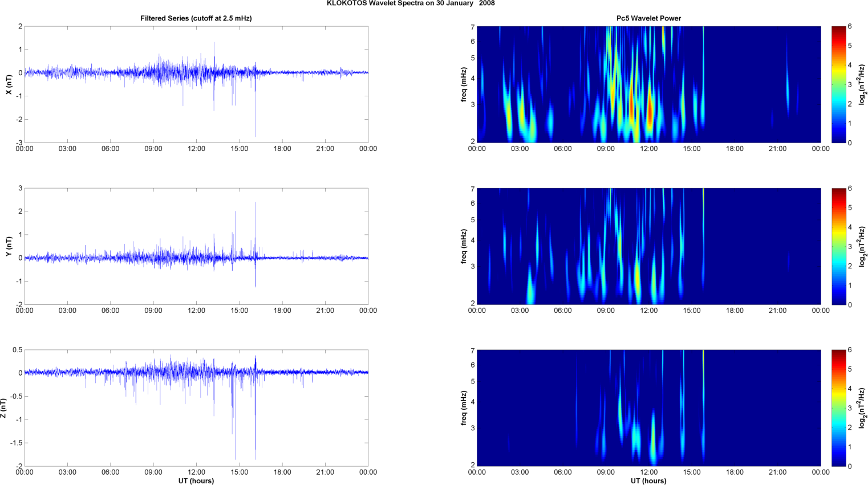Click the '06:00' tick under the Z time series

pos(110,472)
